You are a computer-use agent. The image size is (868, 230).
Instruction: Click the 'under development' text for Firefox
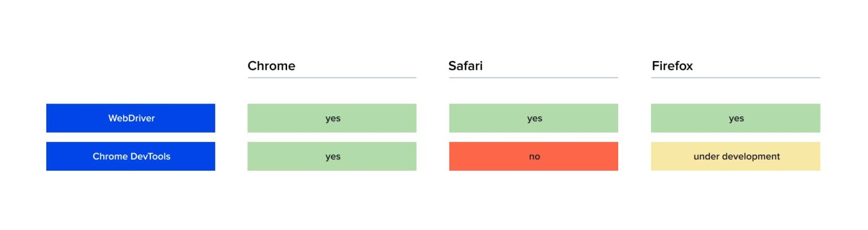(736, 157)
